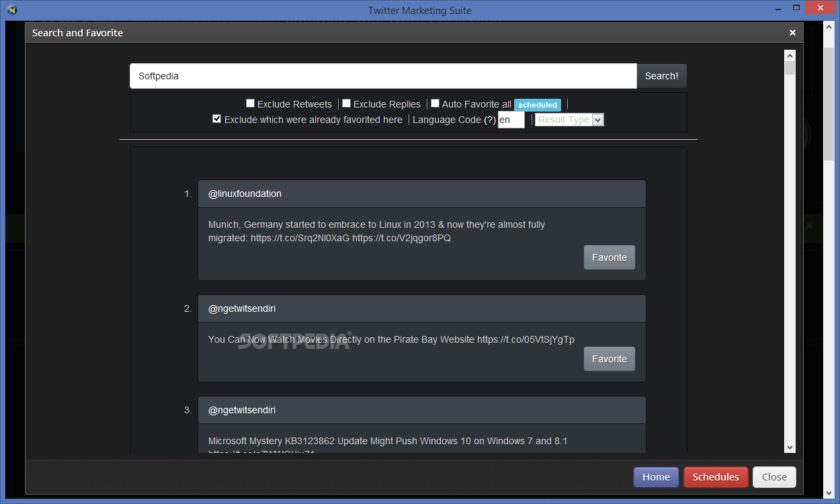The image size is (840, 504).
Task: Click the dialog scrollbar thumb
Action: 790,68
